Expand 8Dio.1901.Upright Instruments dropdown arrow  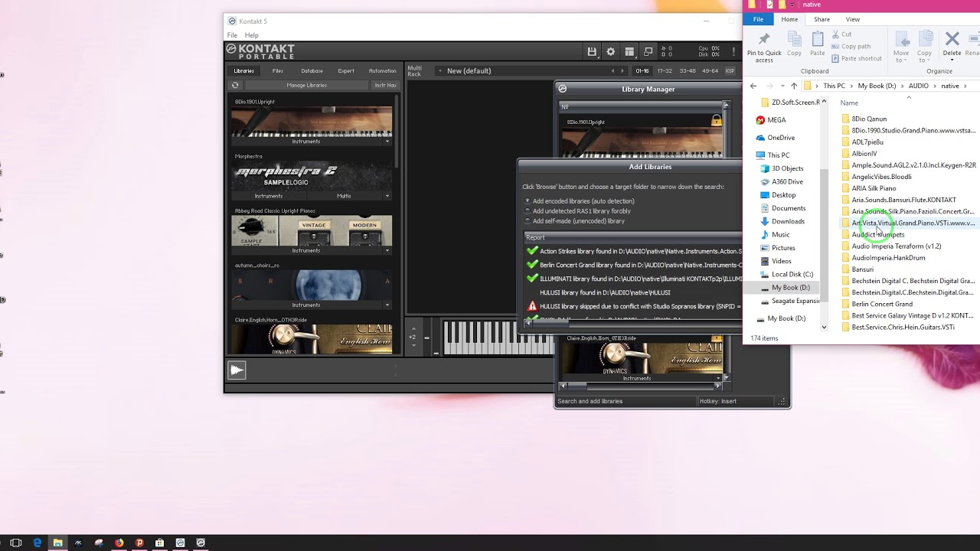(x=387, y=142)
